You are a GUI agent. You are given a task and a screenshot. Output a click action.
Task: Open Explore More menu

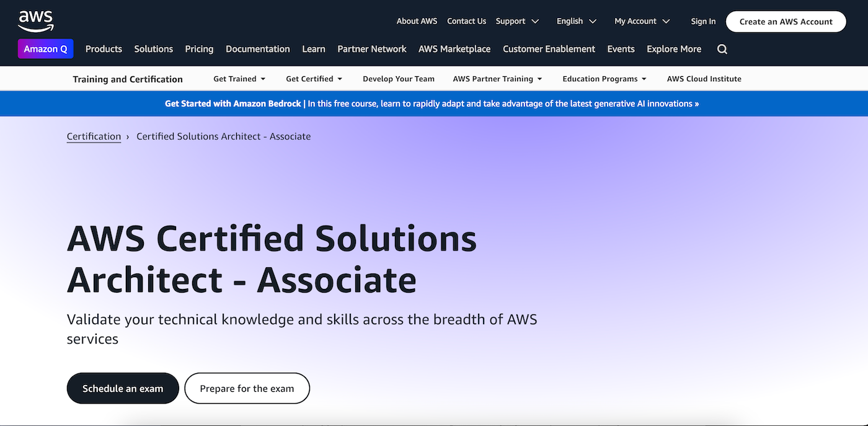coord(674,49)
